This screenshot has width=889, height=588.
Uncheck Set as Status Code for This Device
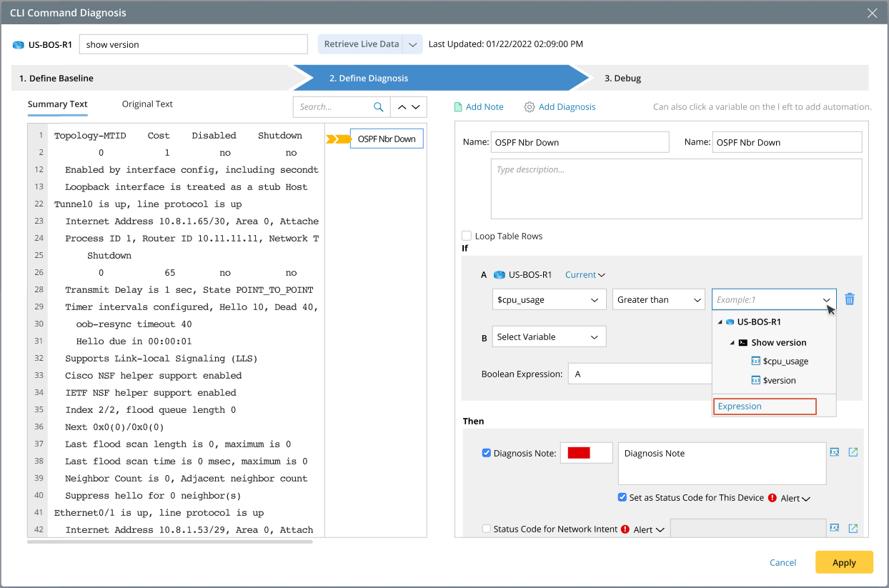coord(622,497)
